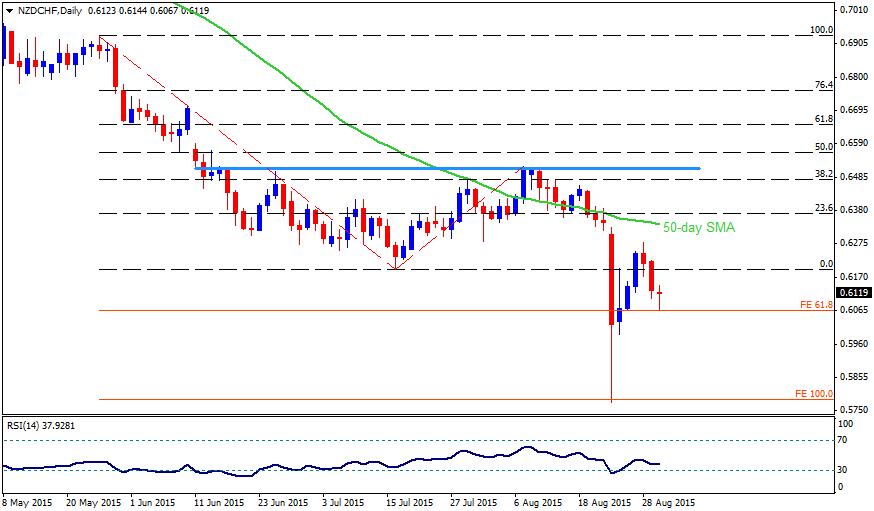This screenshot has height=511, width=874.
Task: Select the 23.6 Fibonacci level label
Action: coord(824,208)
